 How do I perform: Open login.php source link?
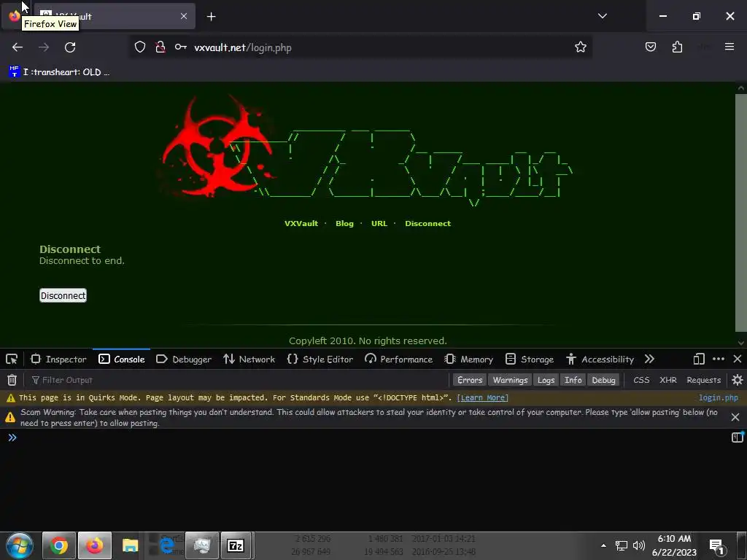719,397
